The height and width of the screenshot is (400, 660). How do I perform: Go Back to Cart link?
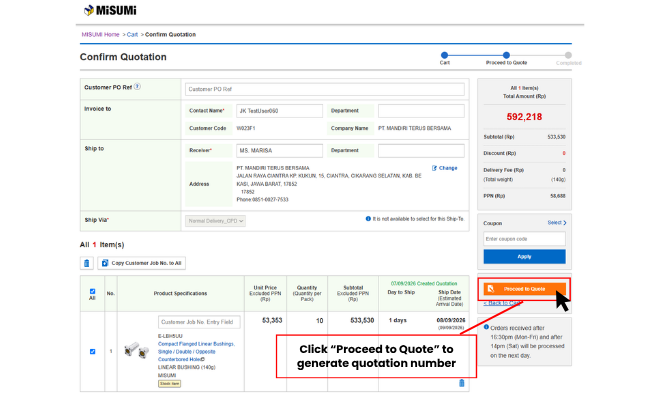(502, 303)
